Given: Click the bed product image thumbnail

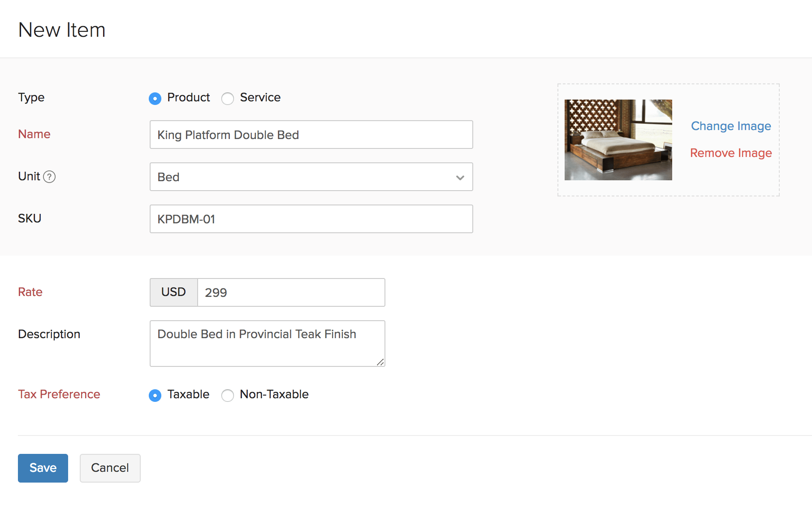Looking at the screenshot, I should [x=618, y=140].
